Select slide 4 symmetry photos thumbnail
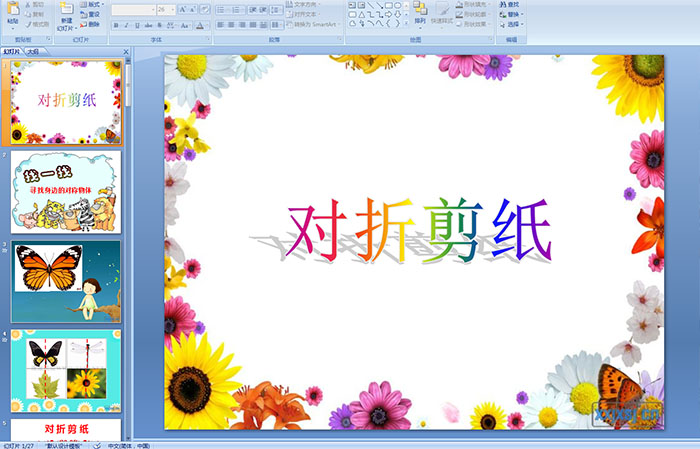700x449 pixels. [x=66, y=371]
